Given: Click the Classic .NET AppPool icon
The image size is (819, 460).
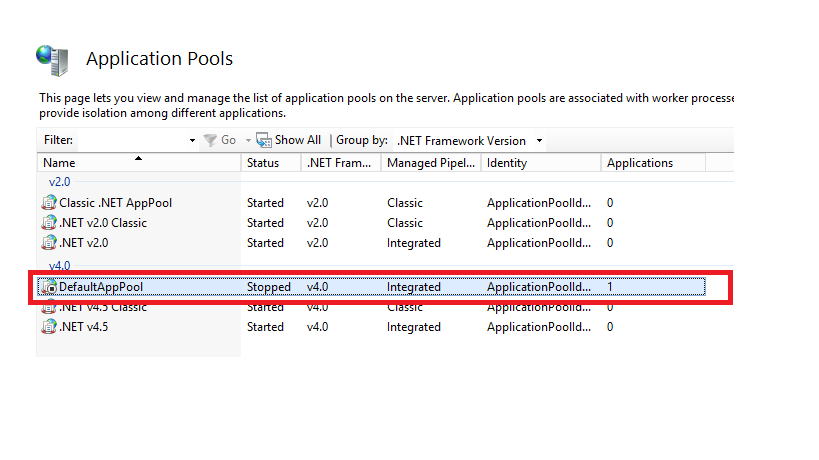Looking at the screenshot, I should 49,203.
